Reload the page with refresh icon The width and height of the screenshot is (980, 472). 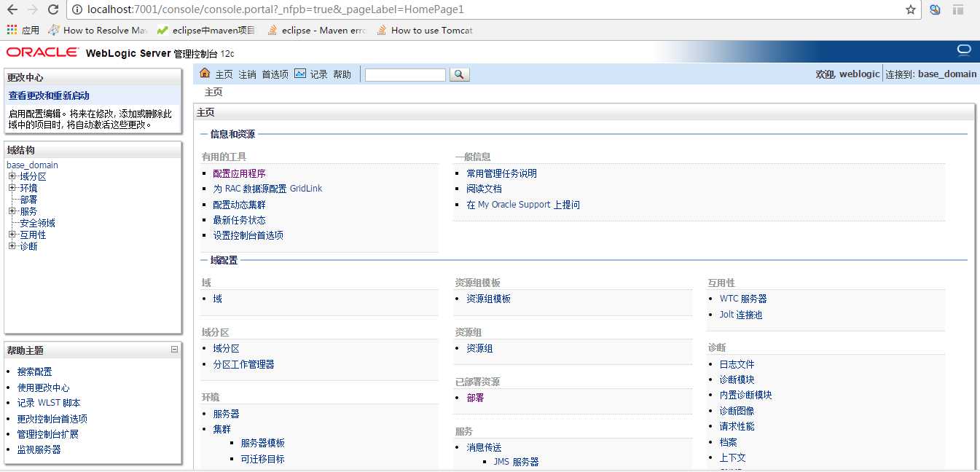(x=53, y=9)
